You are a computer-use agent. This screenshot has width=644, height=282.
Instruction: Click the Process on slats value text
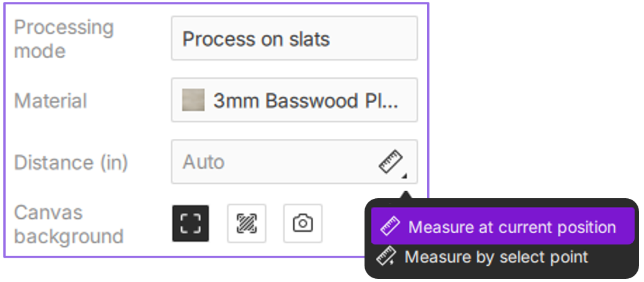tap(256, 39)
